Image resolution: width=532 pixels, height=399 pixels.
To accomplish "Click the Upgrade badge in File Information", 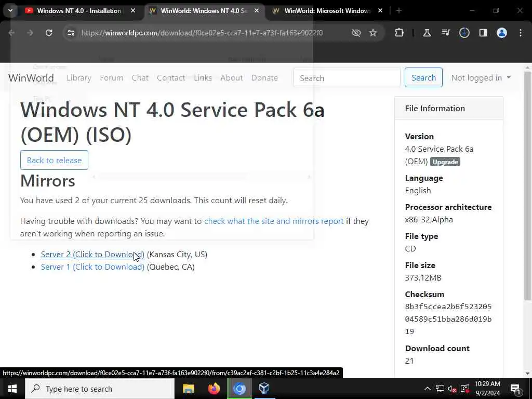I will point(445,162).
